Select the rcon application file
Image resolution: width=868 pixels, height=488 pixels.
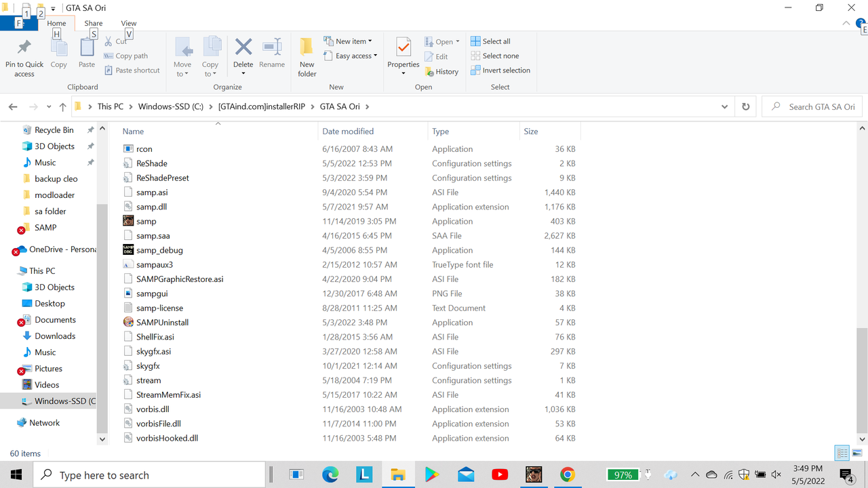144,149
